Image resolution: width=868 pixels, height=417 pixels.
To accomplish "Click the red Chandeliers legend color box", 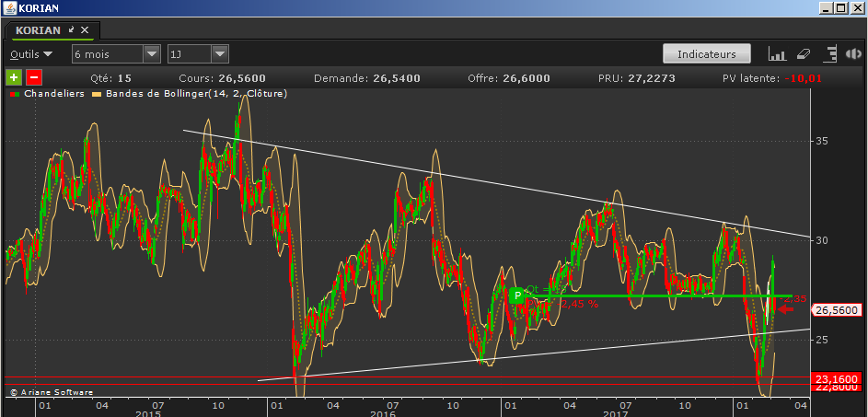I will [12, 94].
